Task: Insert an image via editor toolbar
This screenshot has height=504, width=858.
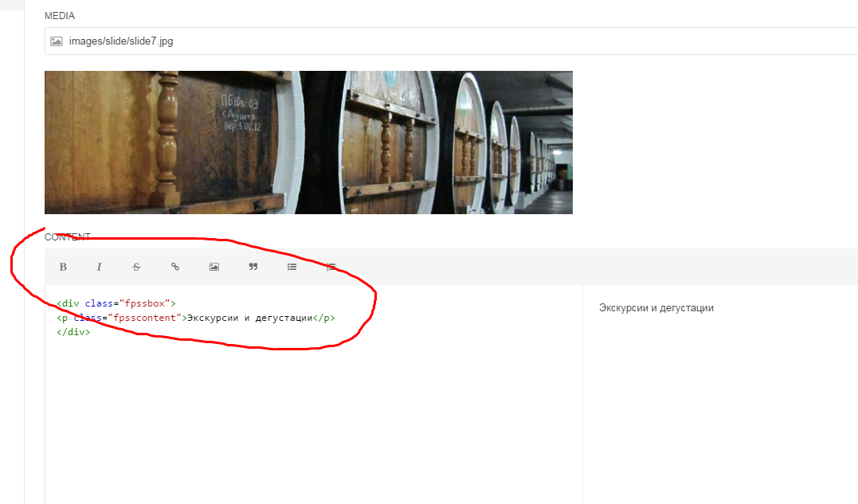Action: [x=214, y=267]
